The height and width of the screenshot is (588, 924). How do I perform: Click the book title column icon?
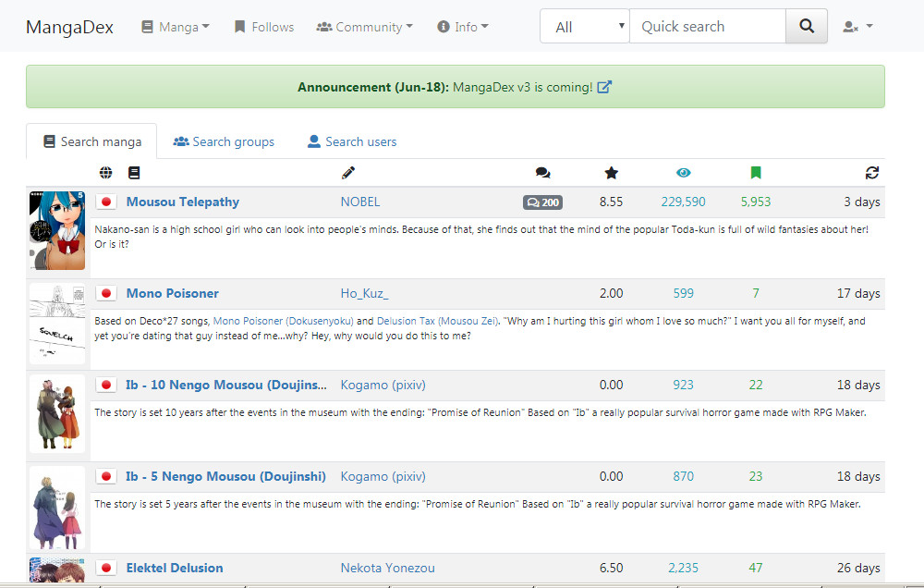point(134,173)
